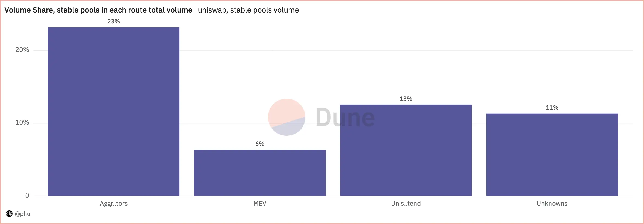Click the MEV x-axis label
This screenshot has width=644, height=224.
click(x=260, y=204)
